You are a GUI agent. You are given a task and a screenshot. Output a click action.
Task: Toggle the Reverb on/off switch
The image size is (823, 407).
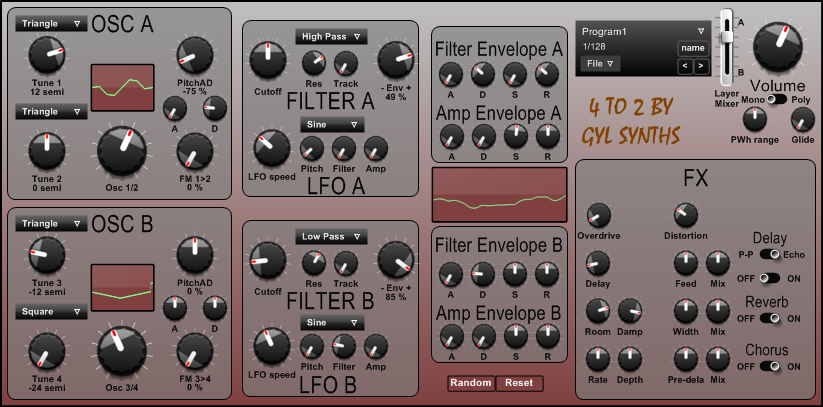click(770, 318)
